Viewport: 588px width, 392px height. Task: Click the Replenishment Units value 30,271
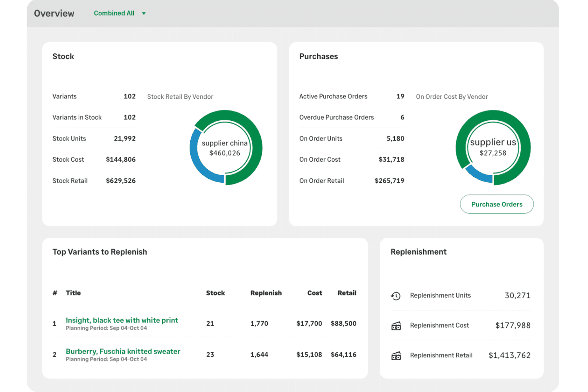pos(518,295)
